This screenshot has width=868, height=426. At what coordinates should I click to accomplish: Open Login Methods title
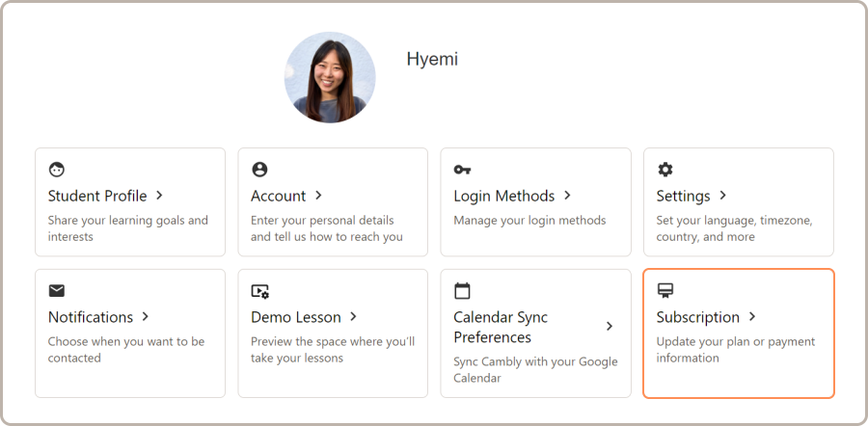point(503,196)
